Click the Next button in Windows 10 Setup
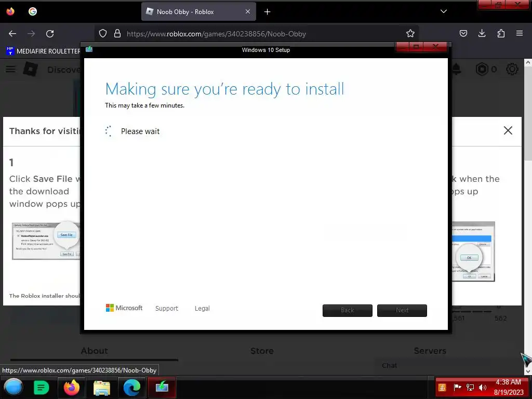Image resolution: width=532 pixels, height=399 pixels. (x=402, y=311)
